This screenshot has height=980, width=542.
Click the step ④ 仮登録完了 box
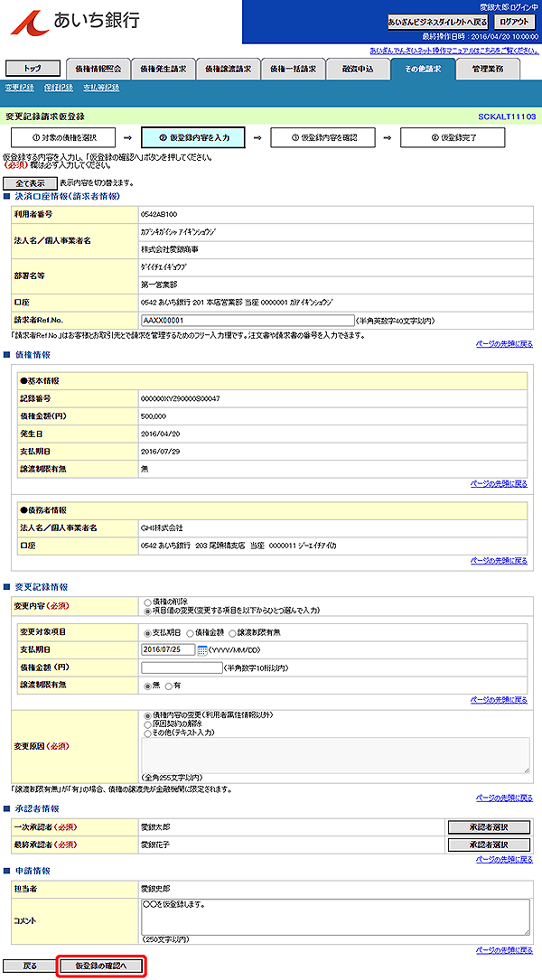[453, 137]
